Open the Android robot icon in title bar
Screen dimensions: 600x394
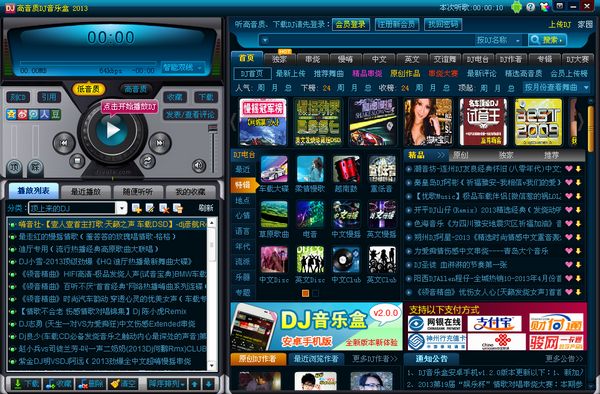click(x=516, y=7)
